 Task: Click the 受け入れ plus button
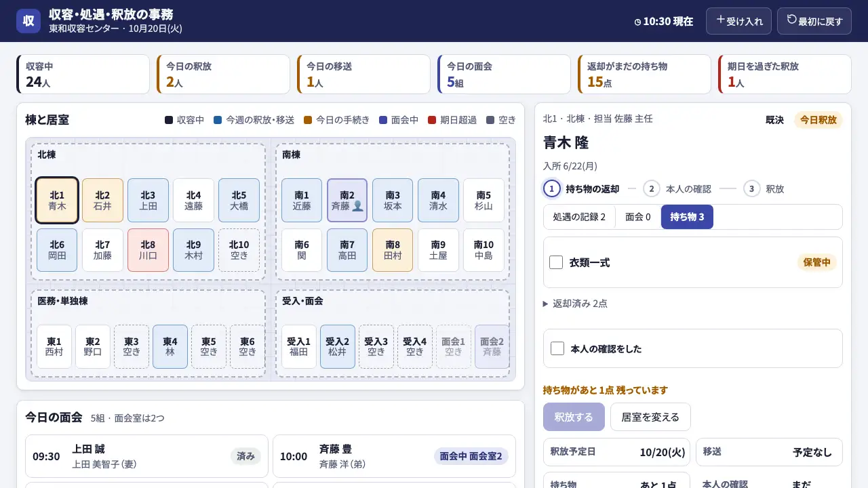[x=738, y=21]
